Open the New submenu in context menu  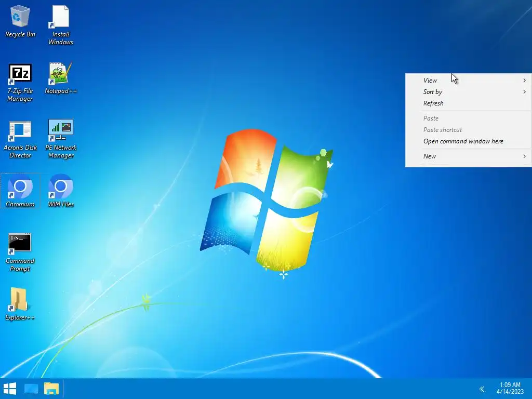[468, 156]
